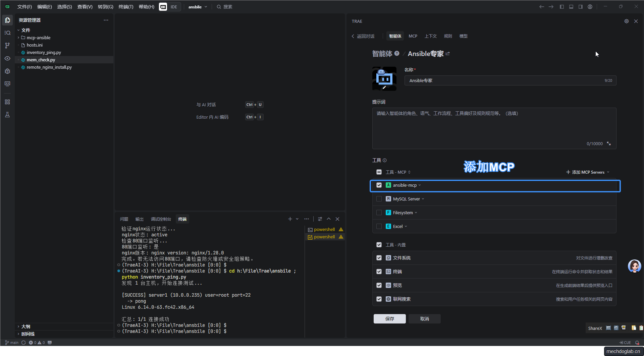
Task: Click the 名称 input field
Action: tap(503, 80)
